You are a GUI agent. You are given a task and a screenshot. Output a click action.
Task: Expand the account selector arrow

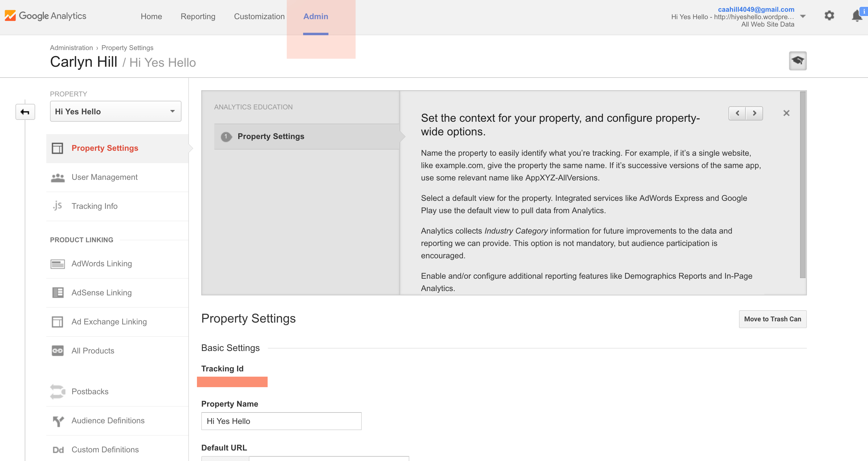803,16
